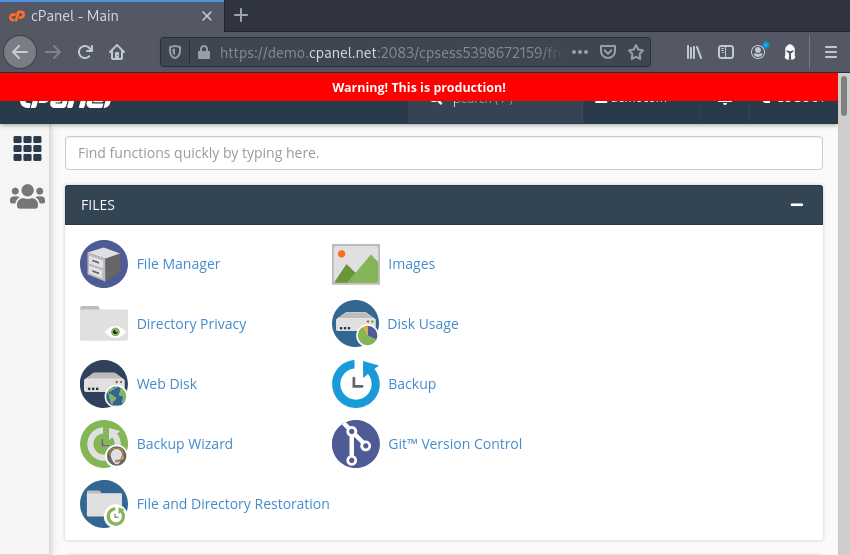This screenshot has height=555, width=850.
Task: Click the Git™ Version Control link
Action: 454,444
